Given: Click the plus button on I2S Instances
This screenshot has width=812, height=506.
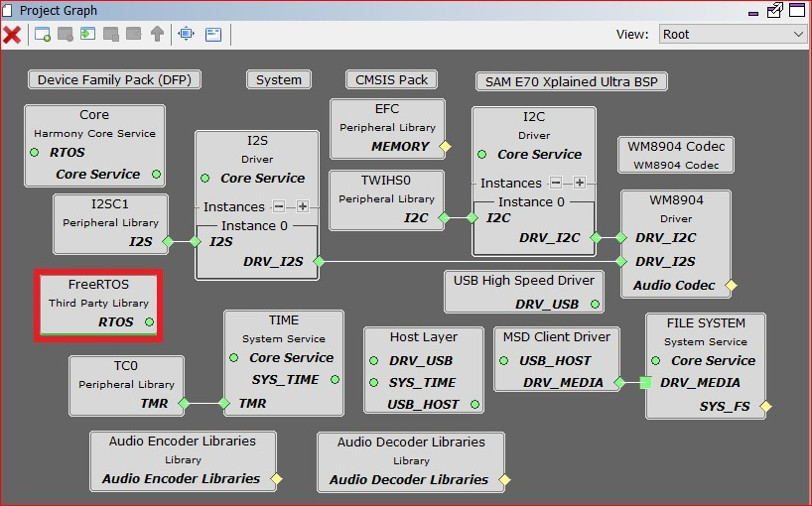Looking at the screenshot, I should [x=303, y=206].
